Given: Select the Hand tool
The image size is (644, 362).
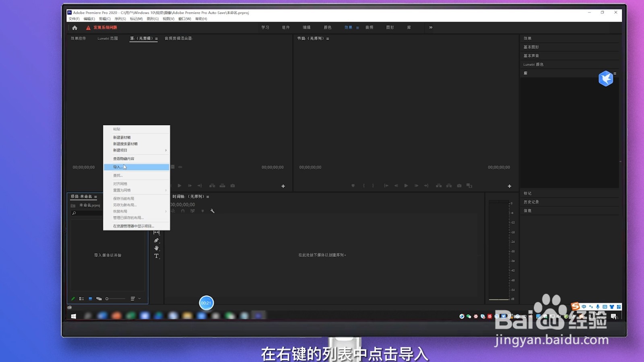Looking at the screenshot, I should [156, 248].
